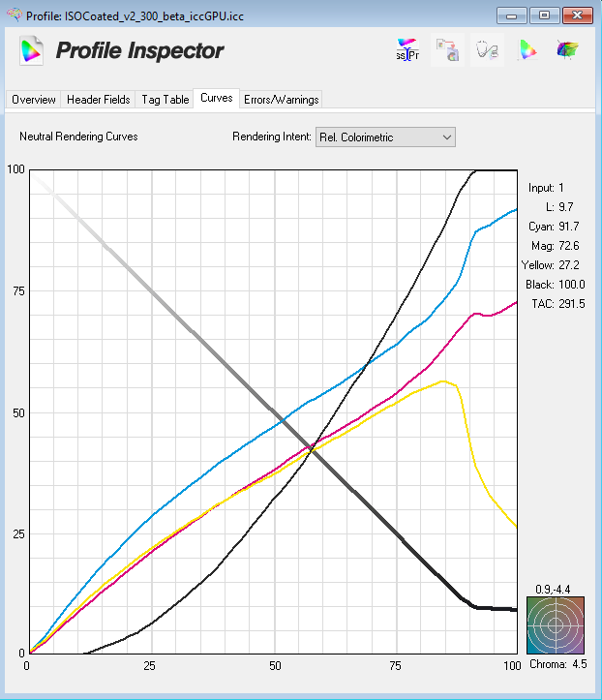
Task: Click the x-axis label 25
Action: tap(149, 666)
